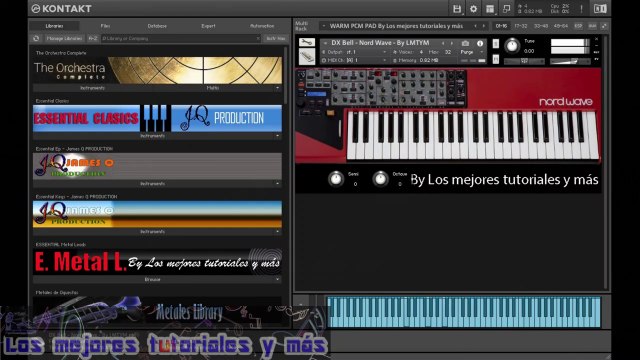640x360 pixels.
Task: Click the exclamation panic button
Action: pyautogui.click(x=581, y=9)
